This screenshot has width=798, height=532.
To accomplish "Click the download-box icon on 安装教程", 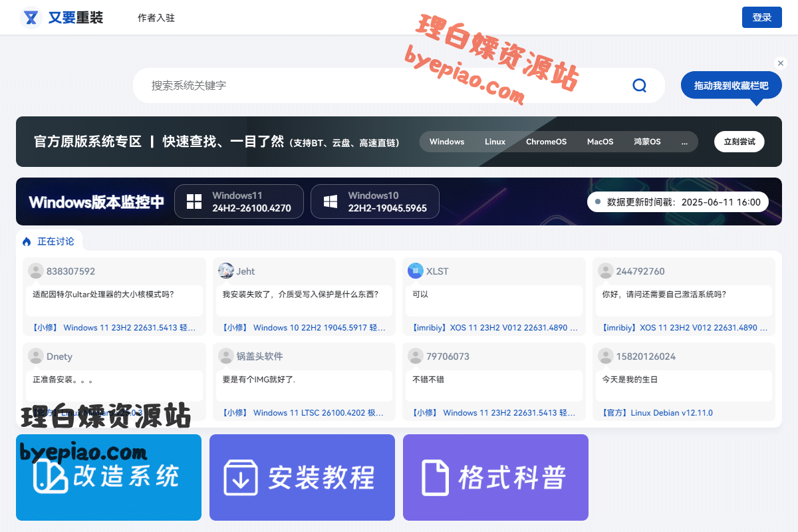I will [x=240, y=477].
